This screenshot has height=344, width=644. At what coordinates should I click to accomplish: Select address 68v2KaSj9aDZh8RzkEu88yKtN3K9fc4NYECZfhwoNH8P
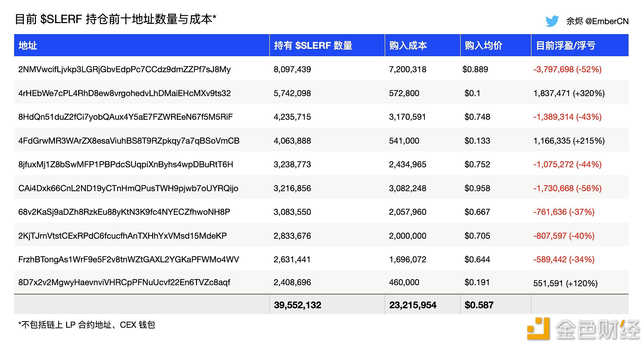[x=124, y=212]
